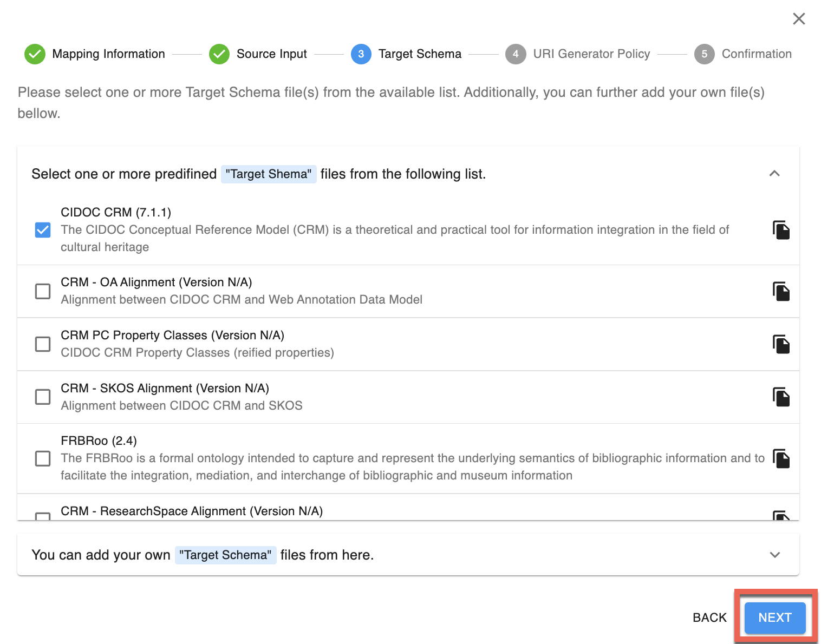Click the CRM - OA Alignment file icon

click(780, 291)
